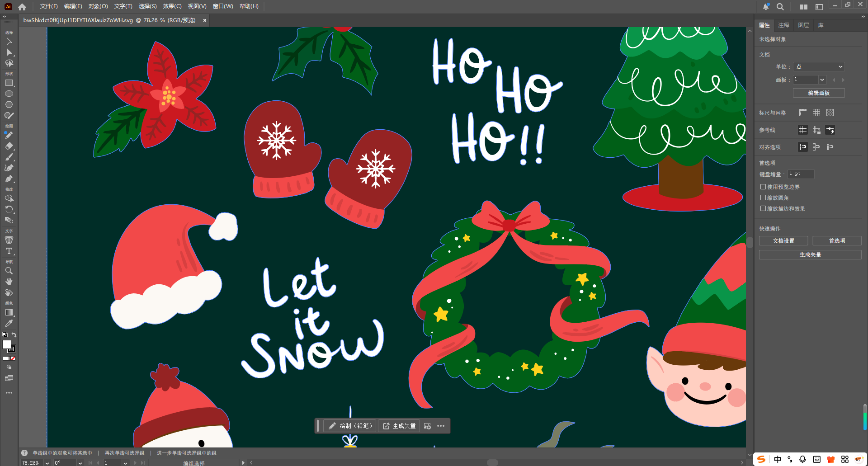Switch to the 图层 tab

(803, 25)
